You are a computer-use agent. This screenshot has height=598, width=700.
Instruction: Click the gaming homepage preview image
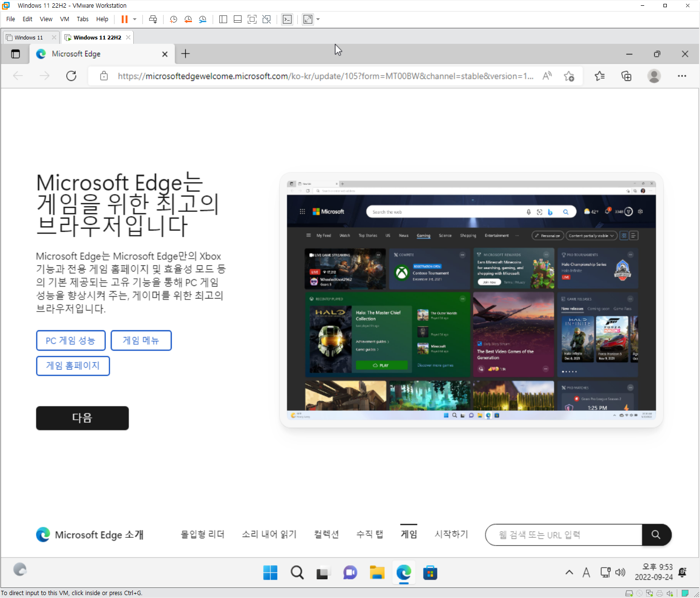[x=471, y=300]
